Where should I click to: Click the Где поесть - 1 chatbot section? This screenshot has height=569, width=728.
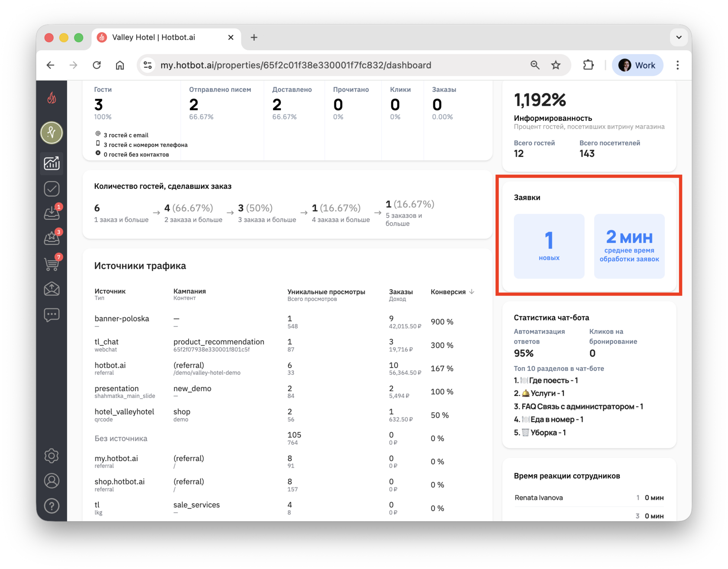pos(546,380)
